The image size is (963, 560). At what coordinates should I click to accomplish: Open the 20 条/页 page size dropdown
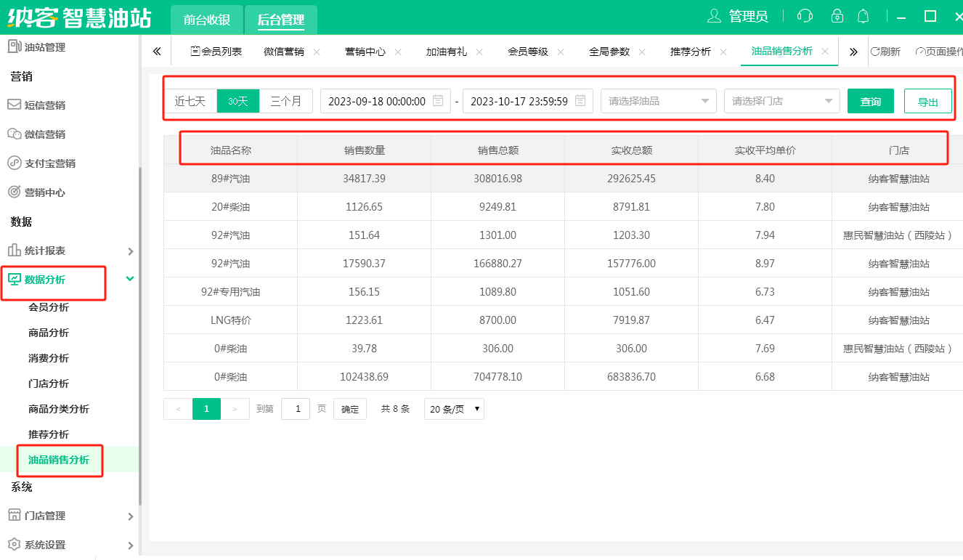454,409
